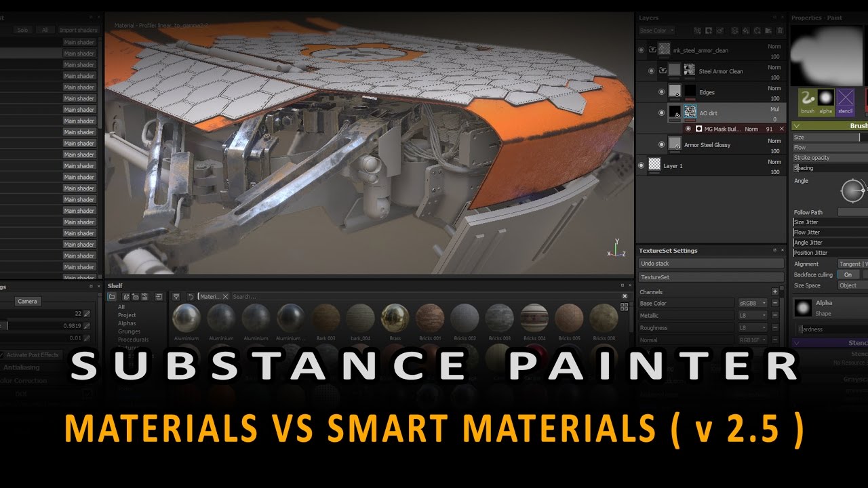This screenshot has width=868, height=488.
Task: Open the Alignment Tangent dropdown
Action: (853, 264)
